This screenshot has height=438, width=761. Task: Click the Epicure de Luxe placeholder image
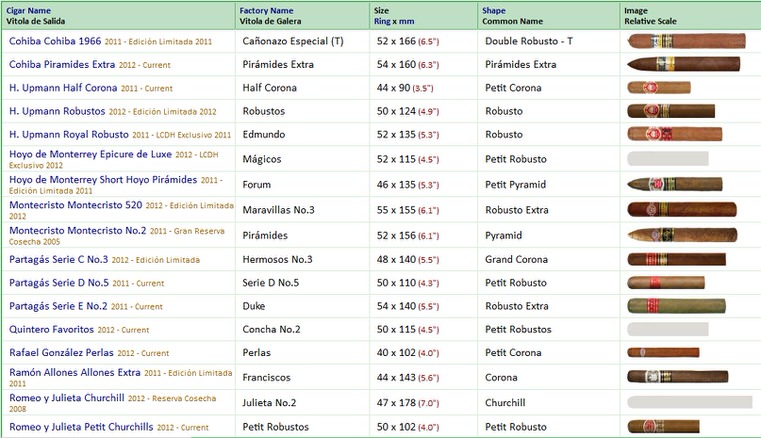click(668, 158)
